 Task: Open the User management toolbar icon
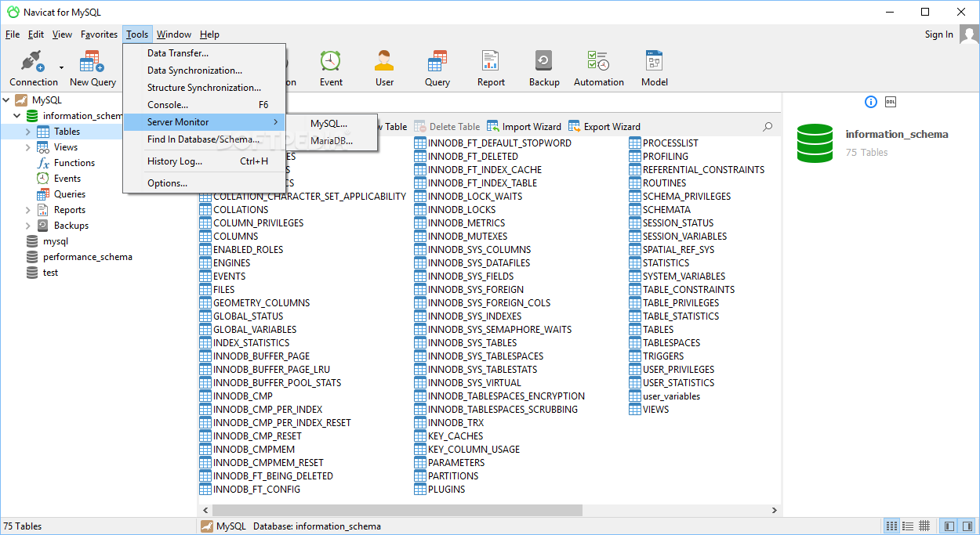click(x=384, y=62)
